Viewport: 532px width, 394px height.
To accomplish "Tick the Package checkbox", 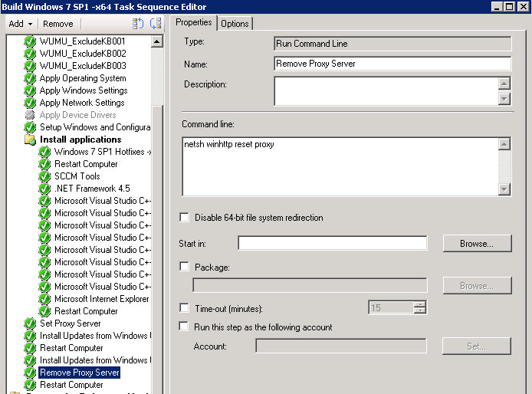I will [184, 267].
